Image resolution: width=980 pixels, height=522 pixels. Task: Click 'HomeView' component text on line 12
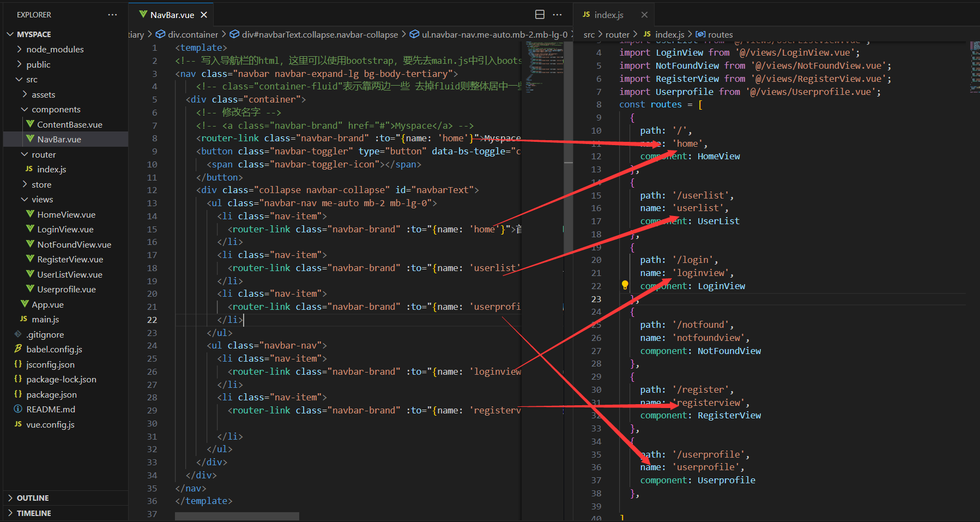pyautogui.click(x=719, y=156)
